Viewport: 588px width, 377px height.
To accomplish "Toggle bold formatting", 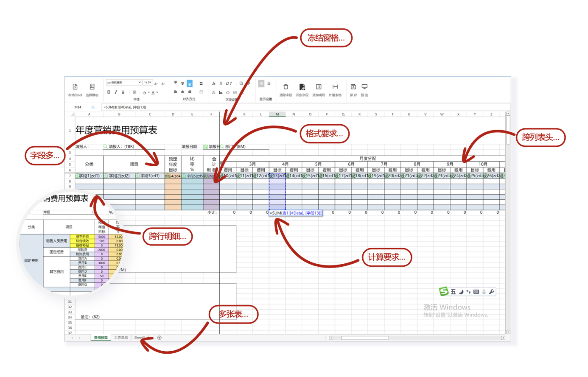I will pyautogui.click(x=109, y=92).
